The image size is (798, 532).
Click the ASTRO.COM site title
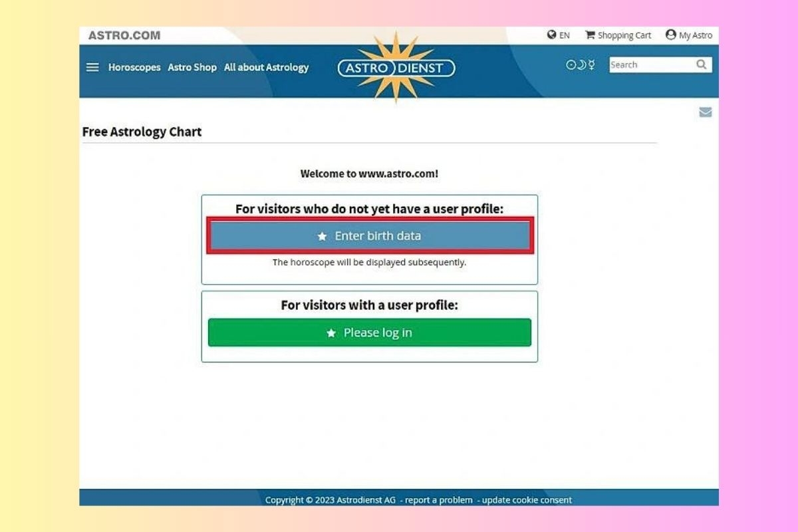(124, 35)
